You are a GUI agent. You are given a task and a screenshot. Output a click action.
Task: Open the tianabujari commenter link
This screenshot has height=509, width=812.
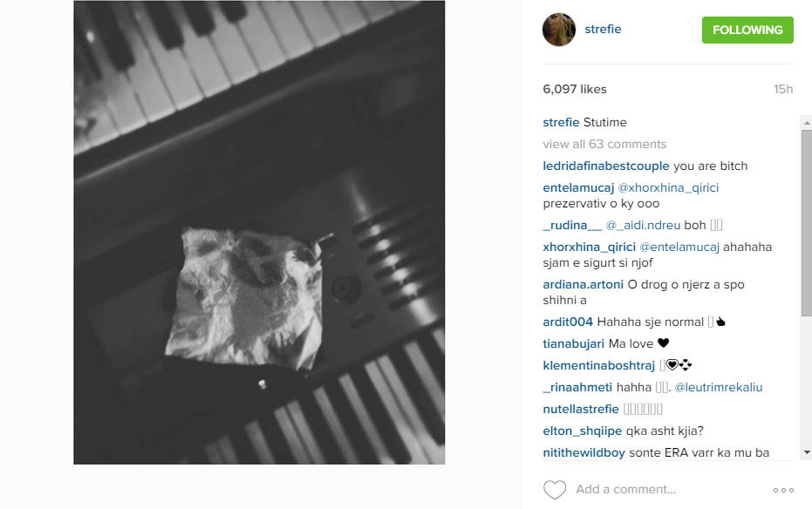[x=573, y=344]
